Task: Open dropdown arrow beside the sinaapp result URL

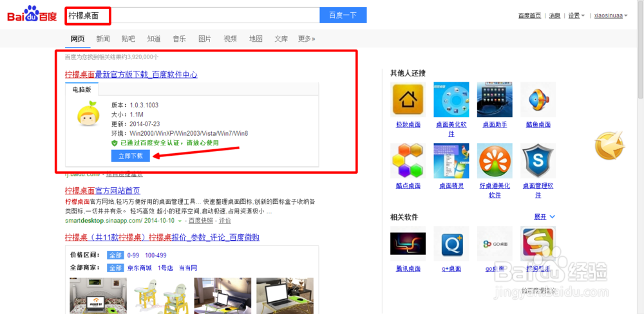Action: tap(180, 221)
